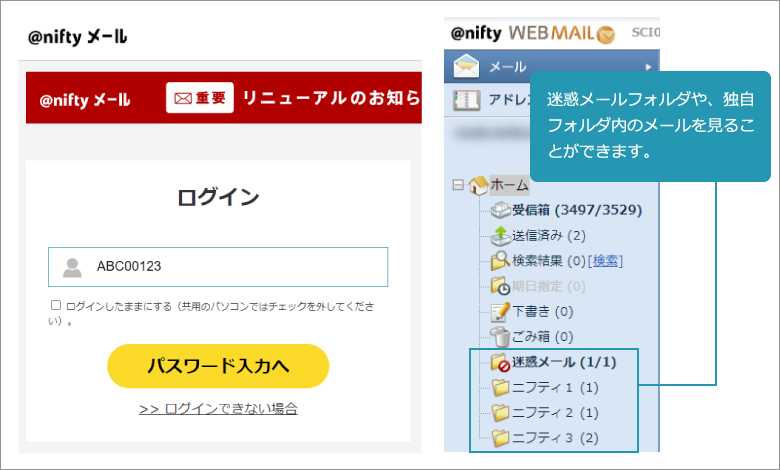The width and height of the screenshot is (780, 470).
Task: Select the 送信済み (2) folder
Action: point(549,235)
